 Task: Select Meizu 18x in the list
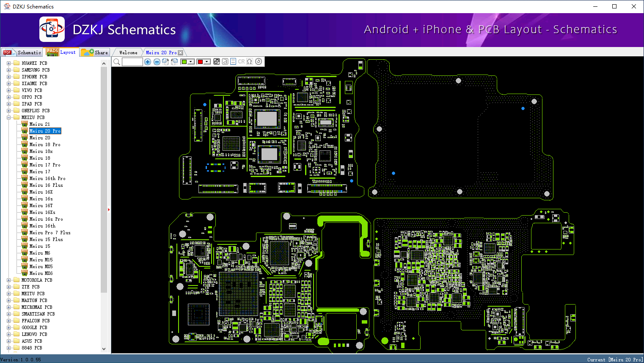click(x=41, y=151)
